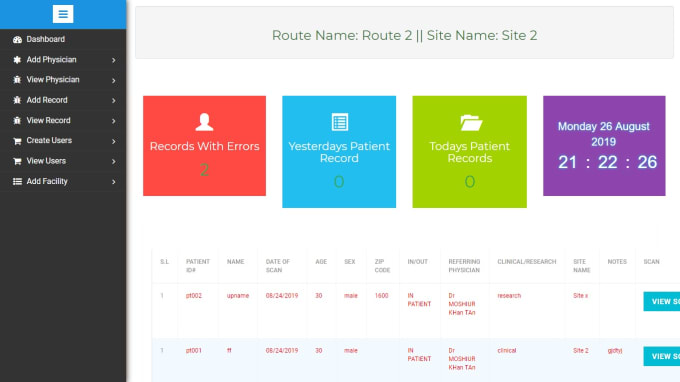Click the ZIP CODE column header
The width and height of the screenshot is (680, 382).
tap(382, 266)
